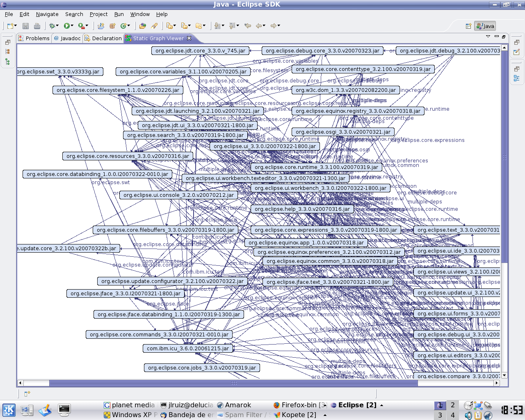Switch to Firefox-bin in the taskbar
The image size is (525, 420).
click(299, 405)
